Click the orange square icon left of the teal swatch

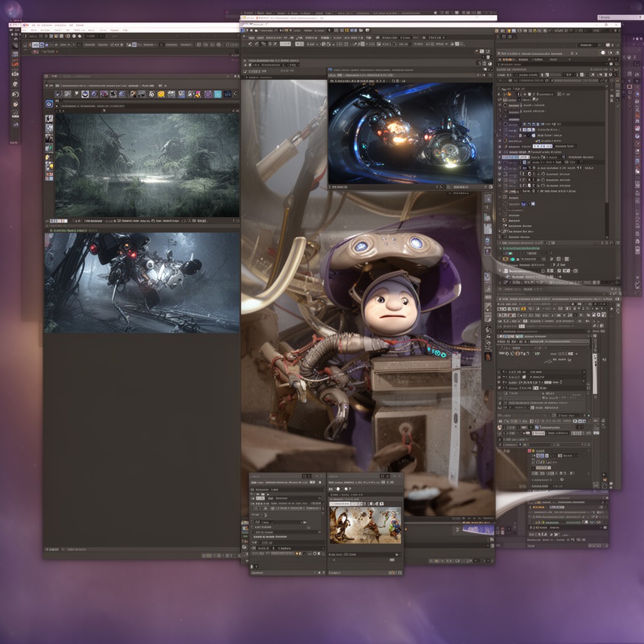click(x=505, y=259)
